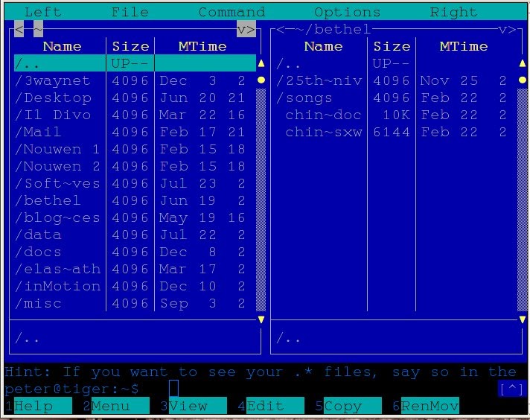Open the Options menu
Viewport: 530px width, 420px height.
[x=347, y=12]
